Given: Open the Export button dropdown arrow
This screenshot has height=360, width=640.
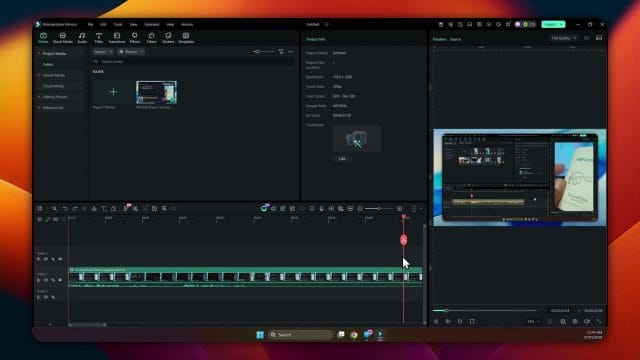Looking at the screenshot, I should (x=561, y=24).
